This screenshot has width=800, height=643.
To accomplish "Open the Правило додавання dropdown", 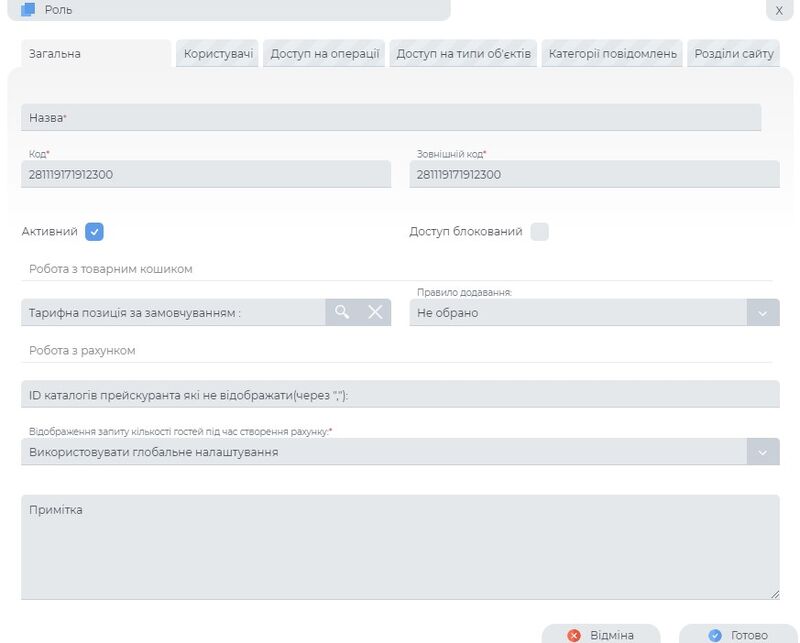I will (589, 311).
